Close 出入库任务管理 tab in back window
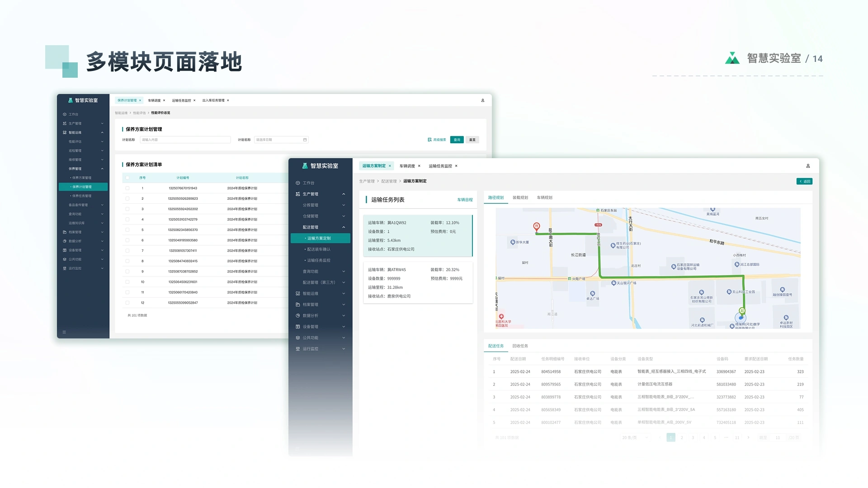 (x=228, y=100)
